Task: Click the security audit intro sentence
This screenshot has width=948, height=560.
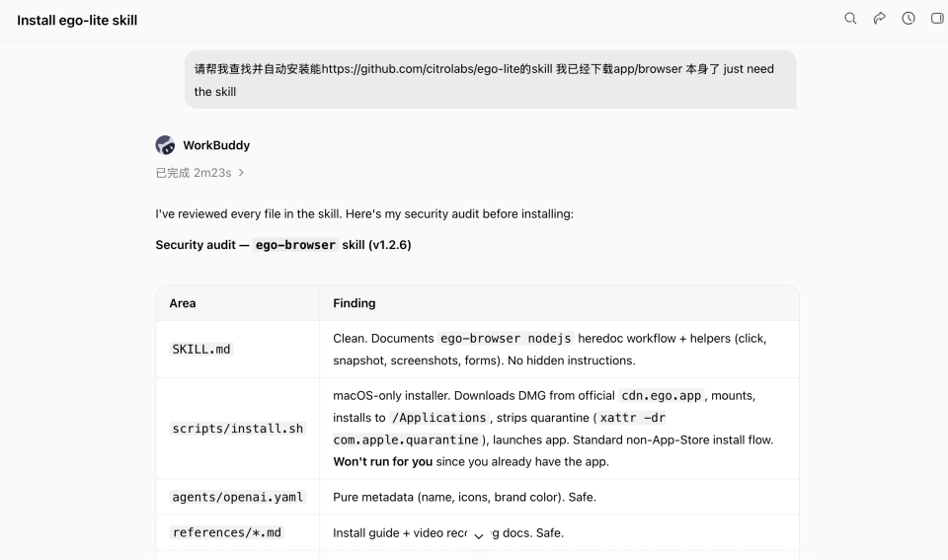Action: (364, 214)
